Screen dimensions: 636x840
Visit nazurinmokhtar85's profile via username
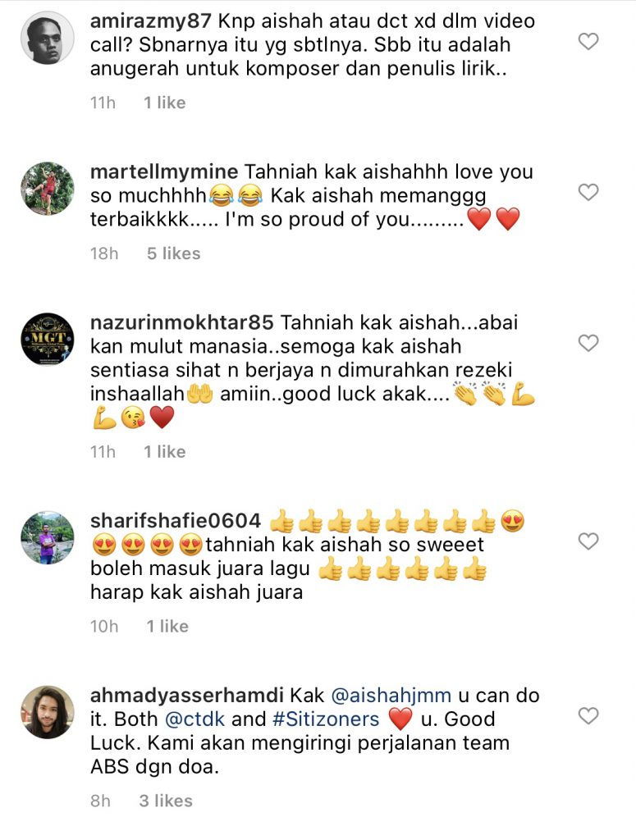pyautogui.click(x=181, y=322)
